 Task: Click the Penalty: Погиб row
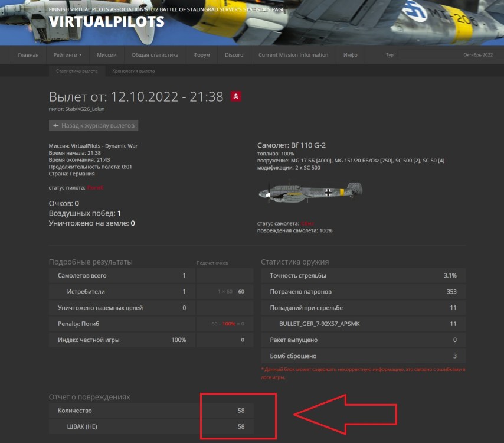(x=122, y=324)
